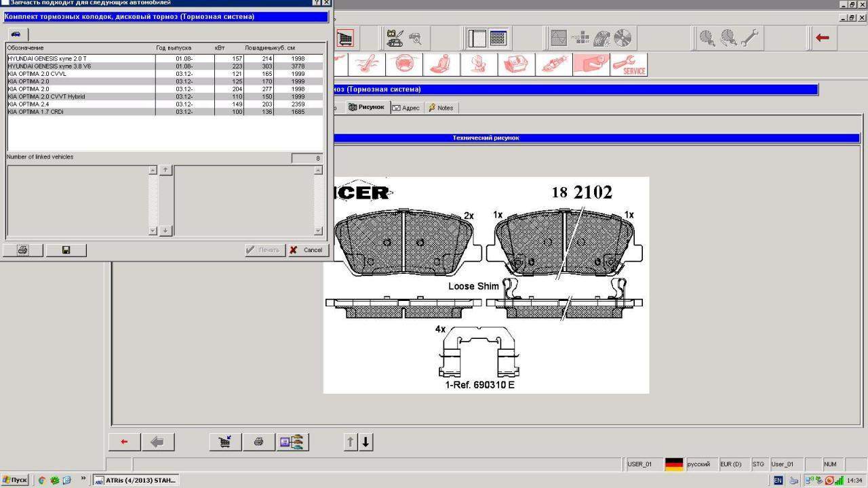Select the filter category icon
This screenshot has height=488, width=868.
tap(479, 64)
